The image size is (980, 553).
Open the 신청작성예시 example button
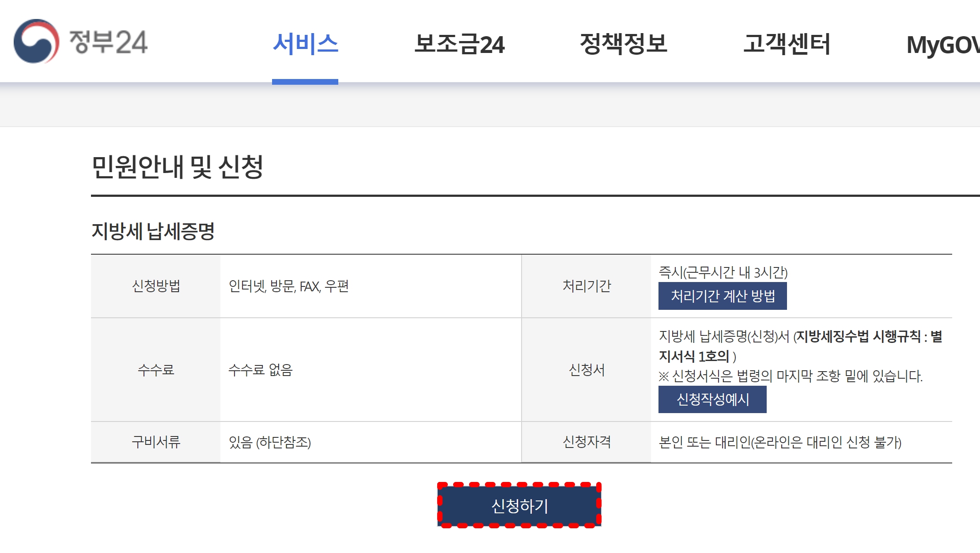712,399
